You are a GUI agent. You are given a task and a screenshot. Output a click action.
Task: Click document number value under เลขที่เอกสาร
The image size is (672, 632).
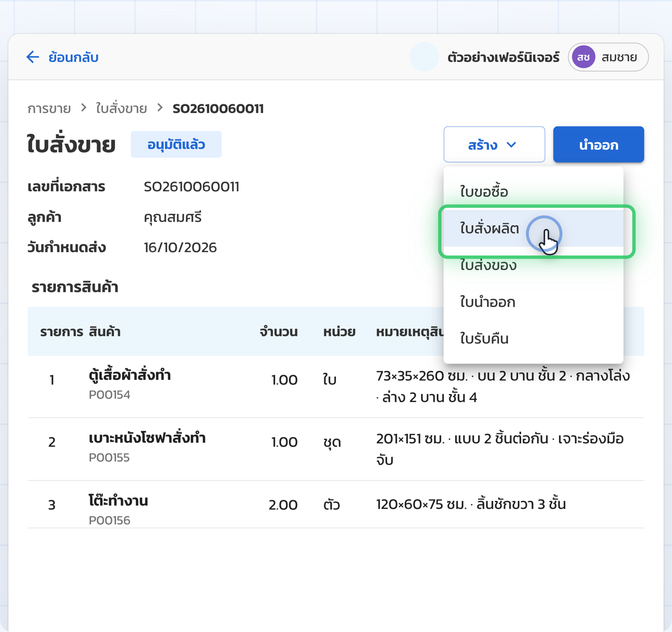(x=192, y=187)
